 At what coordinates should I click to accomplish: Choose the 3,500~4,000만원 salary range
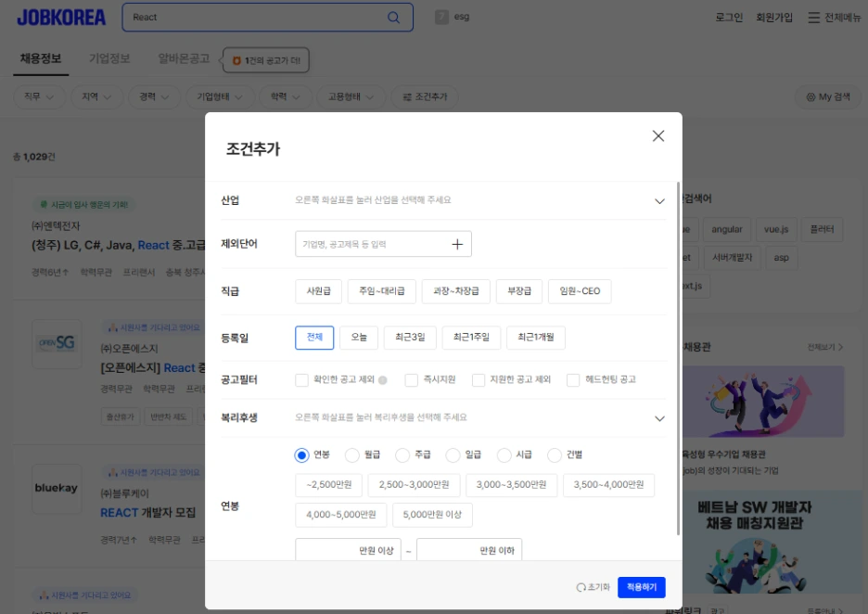(x=608, y=485)
